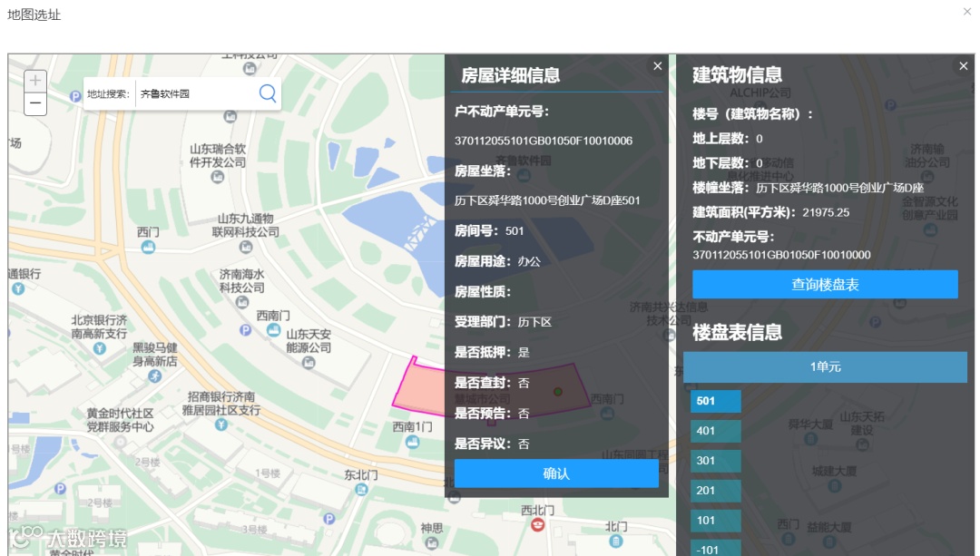Click the 建筑面积 value 21975.25
980x556 pixels.
(826, 212)
